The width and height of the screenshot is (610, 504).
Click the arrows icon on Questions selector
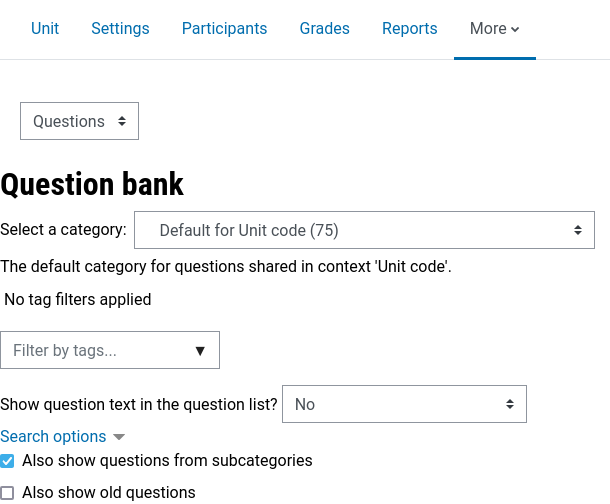click(122, 121)
